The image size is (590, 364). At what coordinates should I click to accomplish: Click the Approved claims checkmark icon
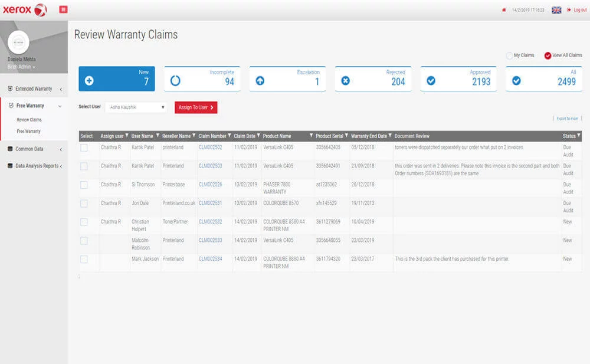pos(431,81)
